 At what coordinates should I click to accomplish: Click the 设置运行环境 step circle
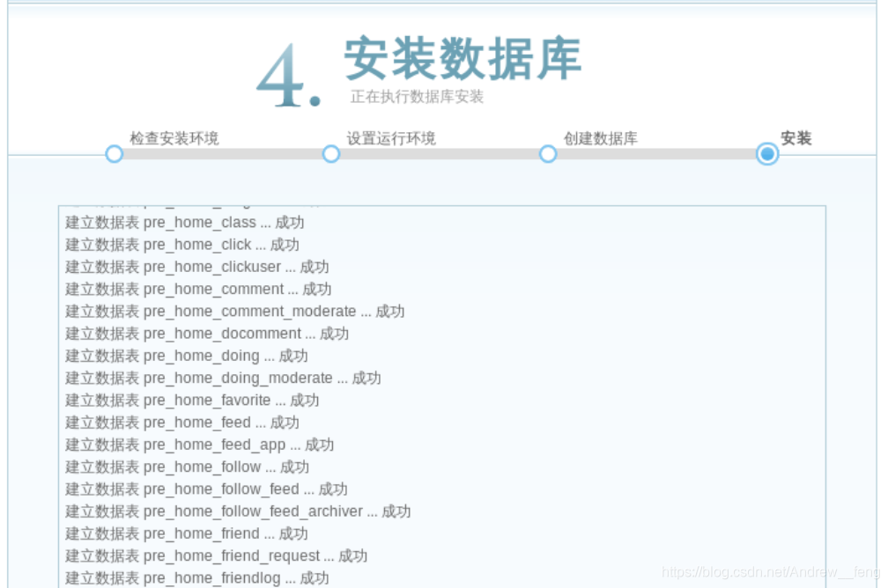coord(331,154)
